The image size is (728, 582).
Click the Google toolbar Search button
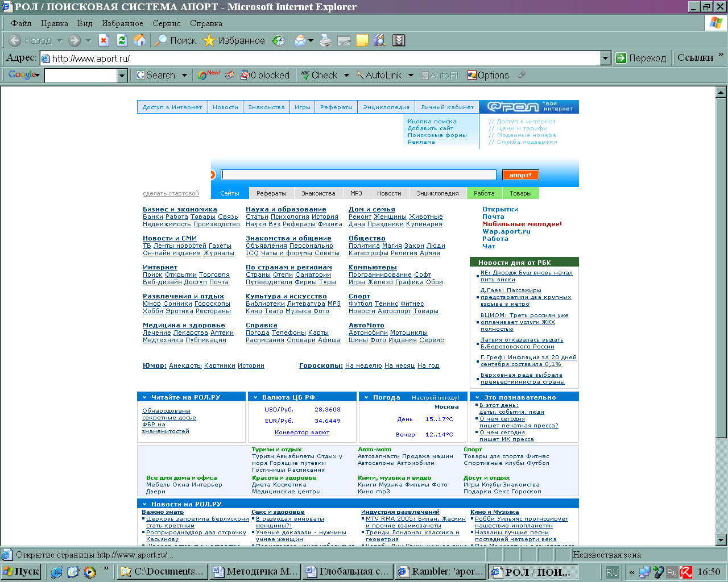[x=155, y=75]
